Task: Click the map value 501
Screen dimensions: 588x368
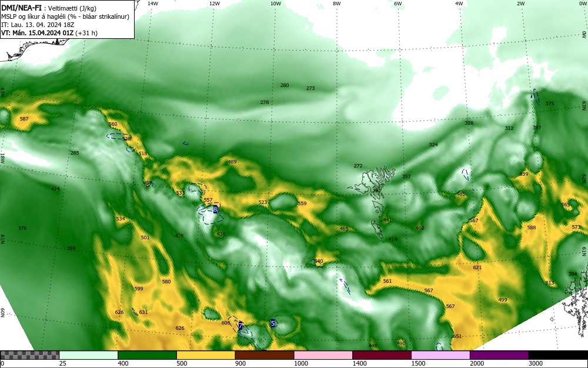Action: click(x=145, y=237)
